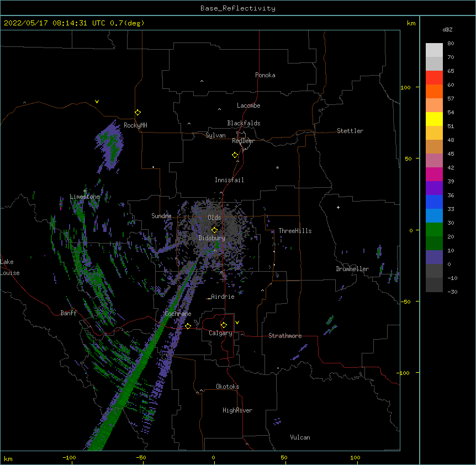
Task: Click the -100 tick on the bottom axis
Action: pyautogui.click(x=69, y=457)
